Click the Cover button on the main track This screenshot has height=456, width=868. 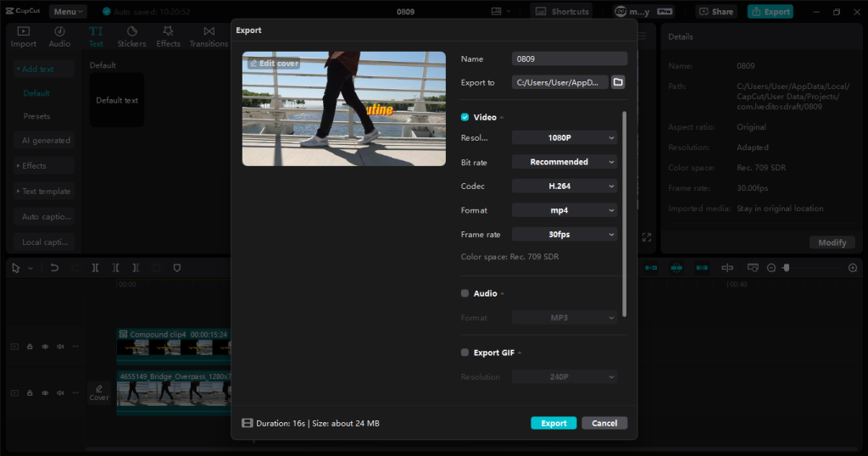coord(99,392)
